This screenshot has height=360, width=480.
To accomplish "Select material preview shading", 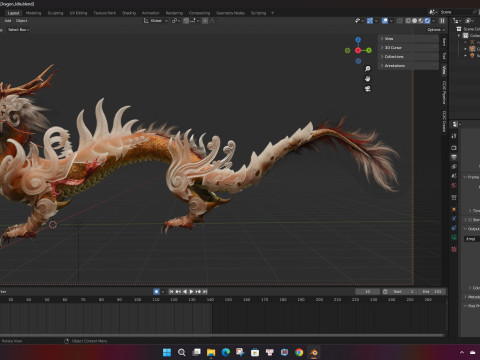I will pyautogui.click(x=421, y=21).
